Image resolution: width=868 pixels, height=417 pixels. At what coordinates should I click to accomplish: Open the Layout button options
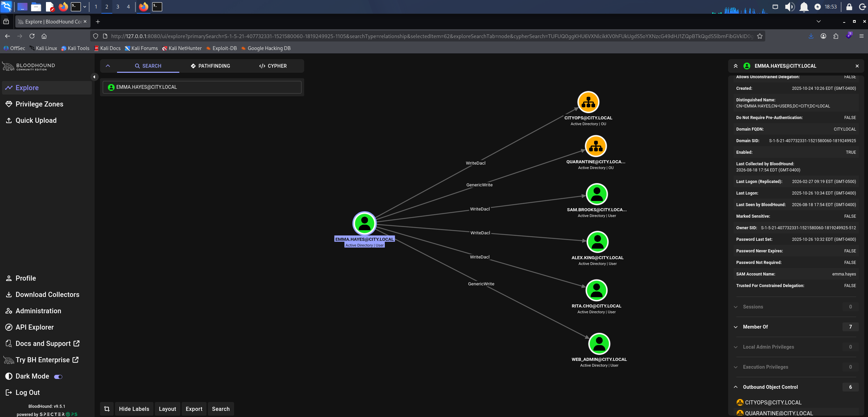click(x=167, y=409)
